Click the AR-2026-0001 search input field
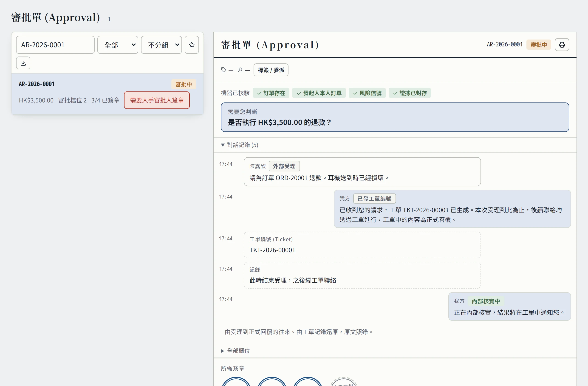The height and width of the screenshot is (386, 588). pyautogui.click(x=55, y=45)
